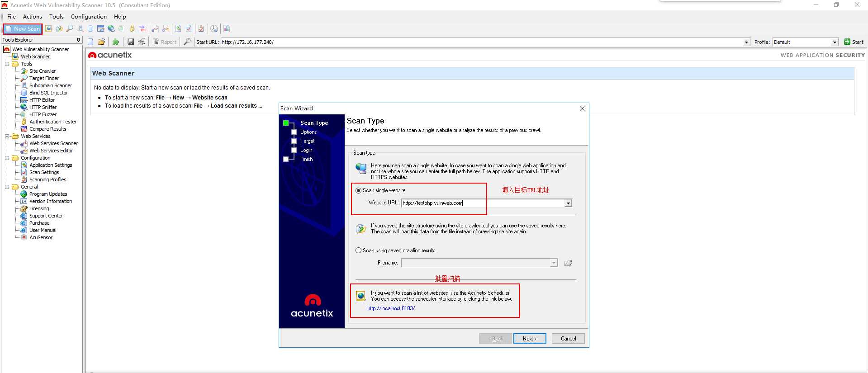Image resolution: width=868 pixels, height=373 pixels.
Task: Open HTTP Fuzzer toolbar icon
Action: pyautogui.click(x=121, y=28)
